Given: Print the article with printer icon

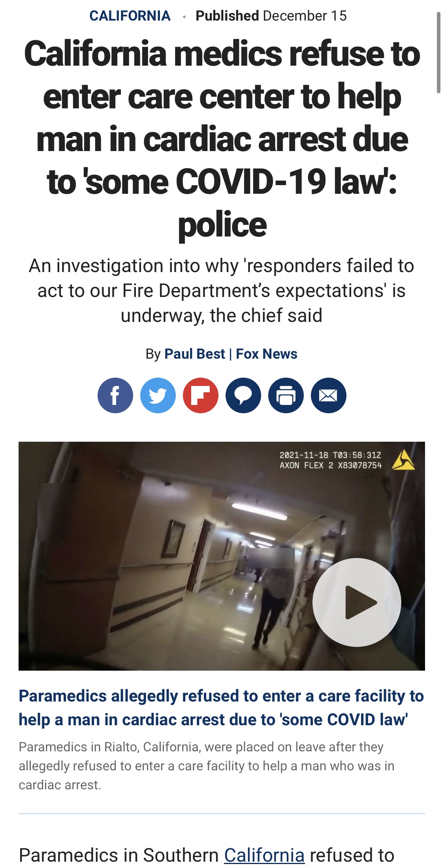Looking at the screenshot, I should (x=286, y=395).
